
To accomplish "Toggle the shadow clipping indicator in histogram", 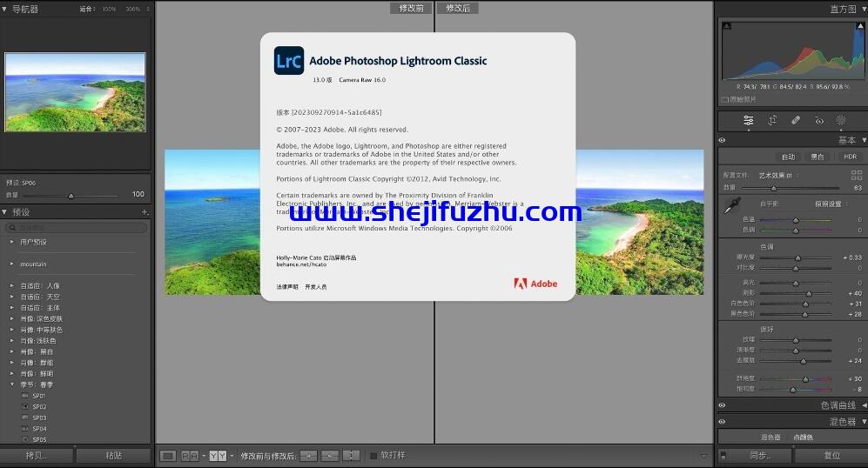I will pos(727,25).
